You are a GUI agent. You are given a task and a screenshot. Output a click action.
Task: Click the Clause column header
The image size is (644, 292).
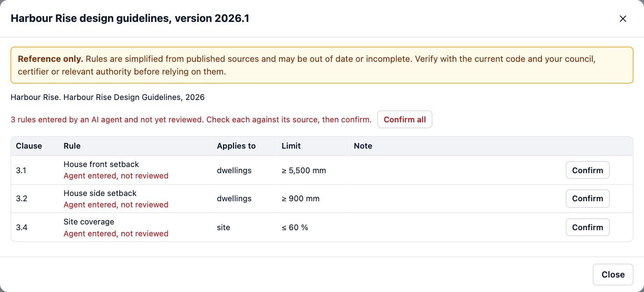coord(29,146)
